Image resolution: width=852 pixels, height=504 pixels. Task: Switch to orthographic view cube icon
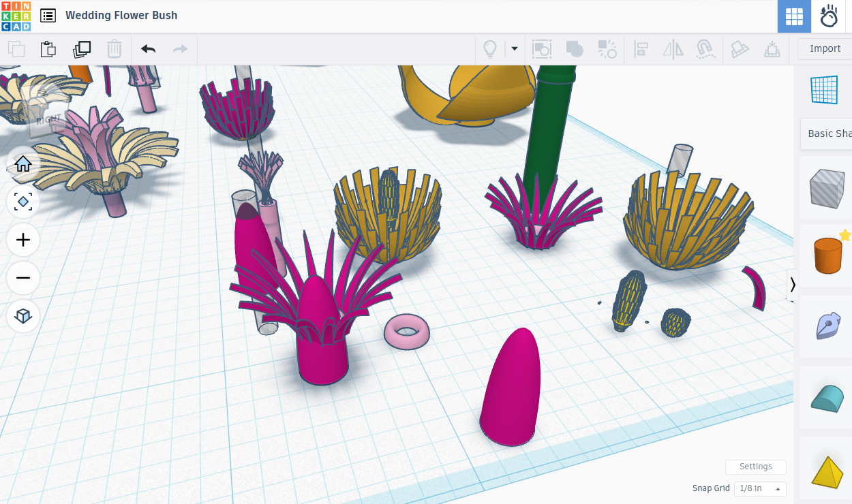click(x=23, y=316)
